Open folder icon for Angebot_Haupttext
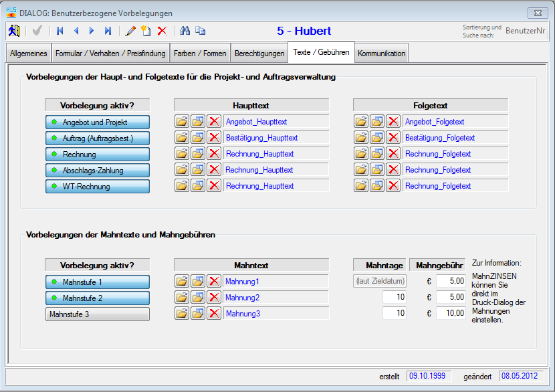 (182, 122)
